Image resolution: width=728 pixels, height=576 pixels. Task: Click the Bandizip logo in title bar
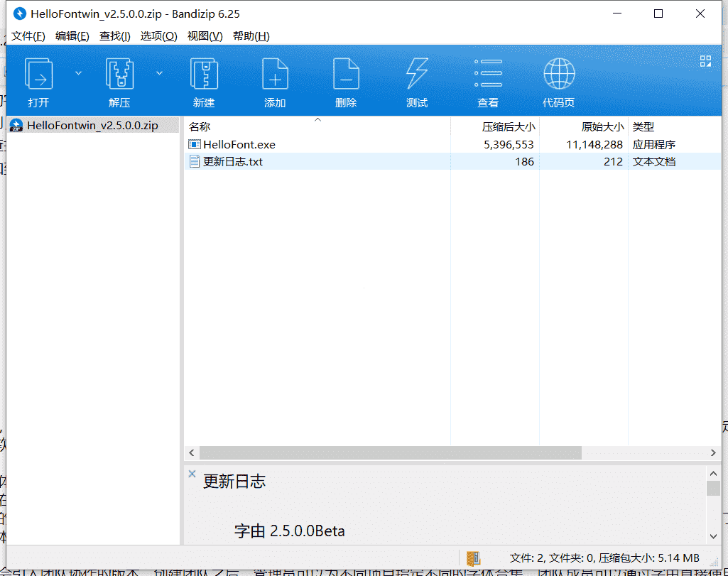click(19, 13)
